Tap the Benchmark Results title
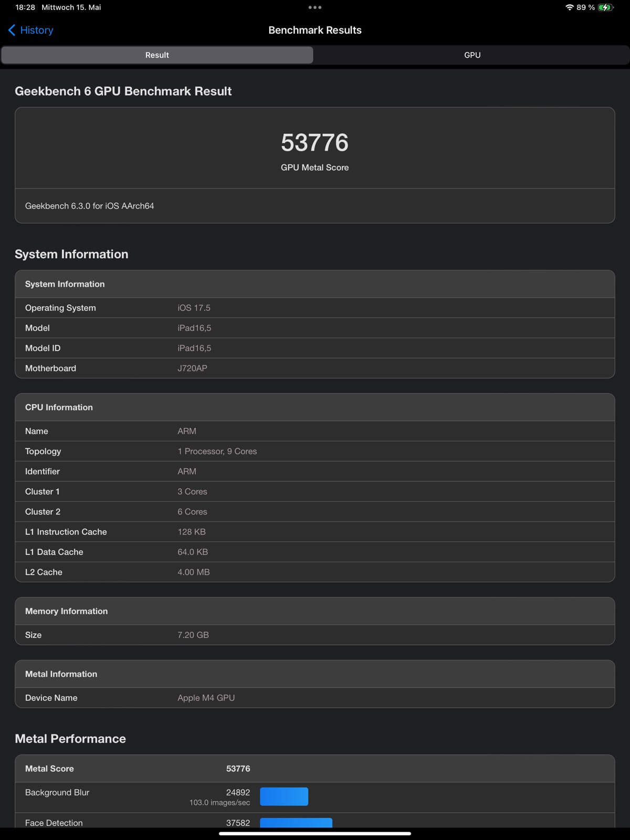This screenshot has width=630, height=840. (x=315, y=30)
